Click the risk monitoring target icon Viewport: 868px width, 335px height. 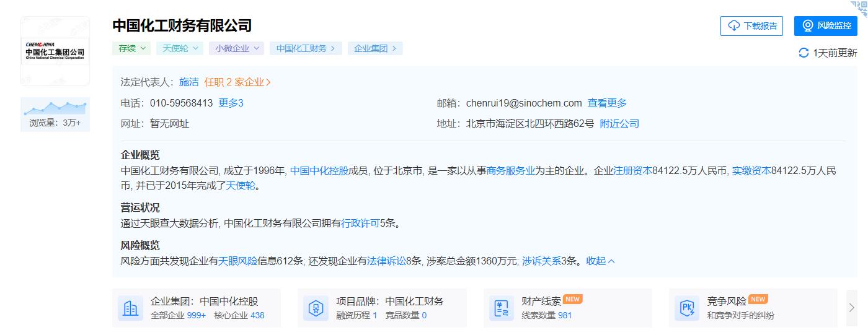(808, 26)
